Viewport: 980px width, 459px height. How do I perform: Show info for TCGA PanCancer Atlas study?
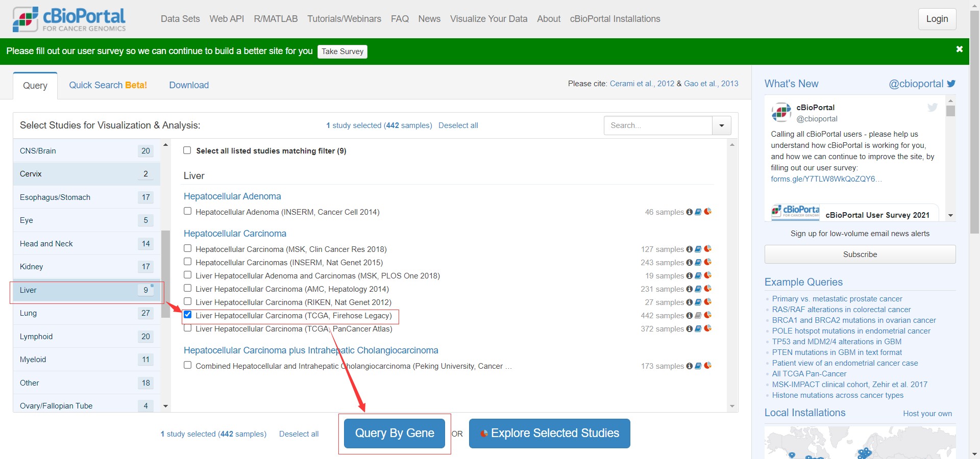pos(690,329)
